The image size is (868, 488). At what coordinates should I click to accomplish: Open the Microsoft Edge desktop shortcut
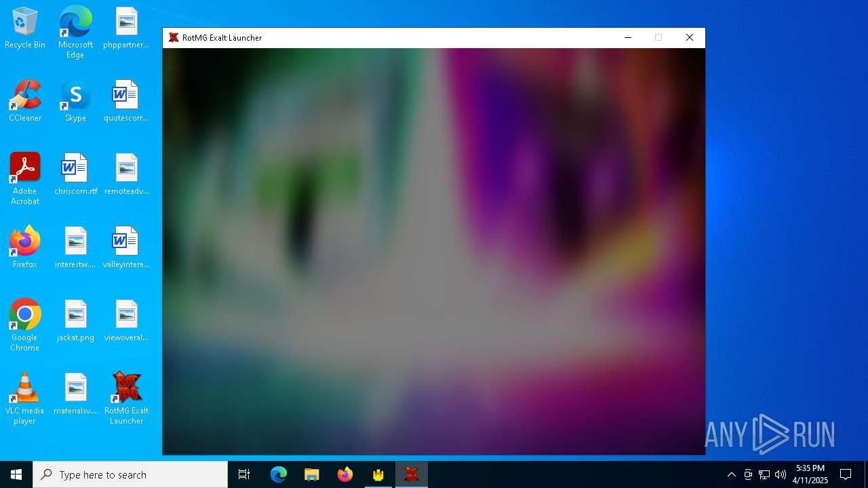(x=75, y=33)
